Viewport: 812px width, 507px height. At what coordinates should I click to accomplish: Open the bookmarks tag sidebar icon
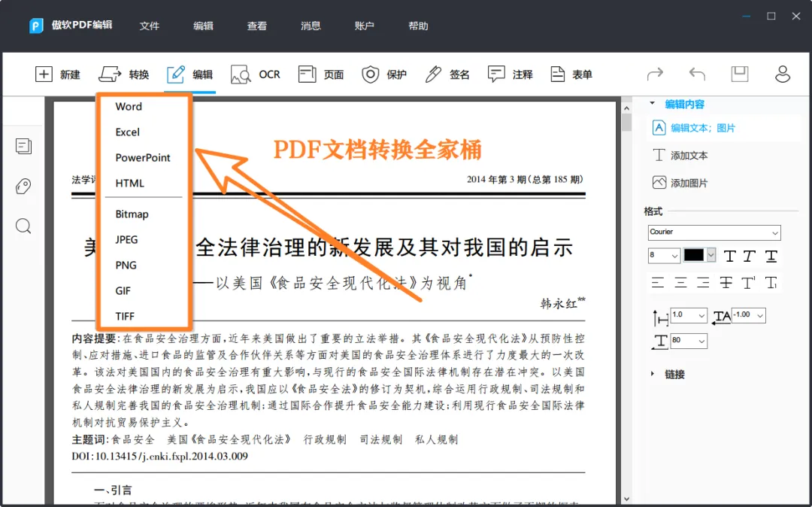coord(23,186)
